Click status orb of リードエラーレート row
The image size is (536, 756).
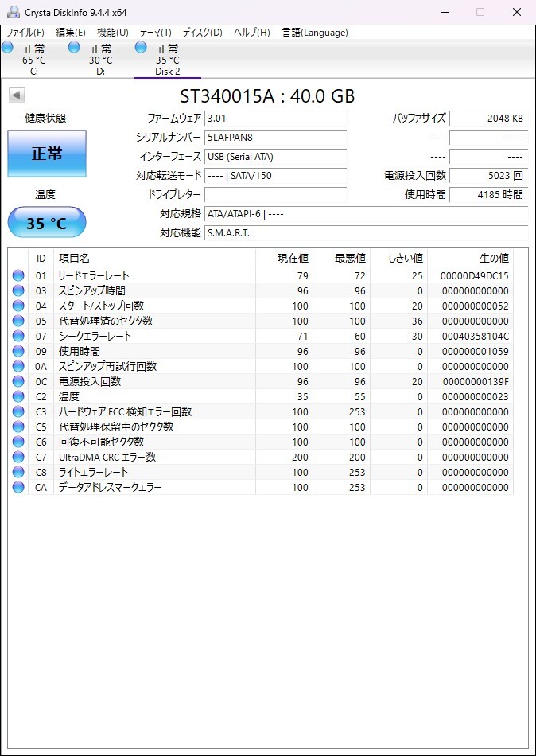click(x=18, y=276)
